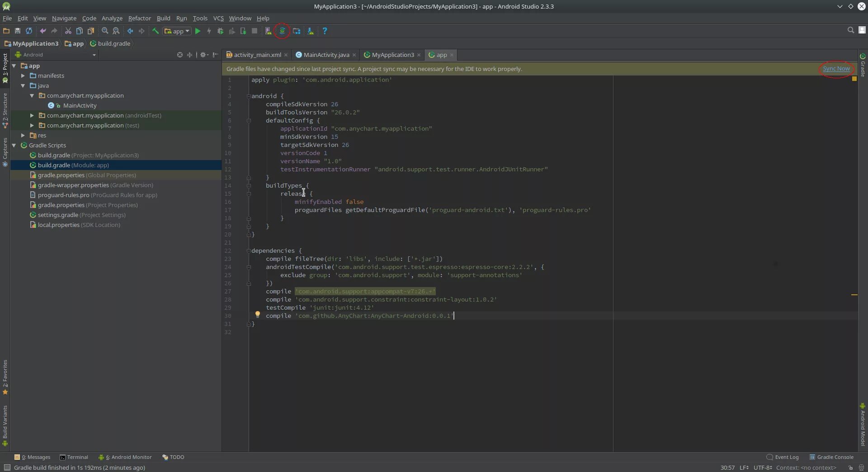Open the Build menu
This screenshot has height=472, width=868.
pyautogui.click(x=163, y=18)
